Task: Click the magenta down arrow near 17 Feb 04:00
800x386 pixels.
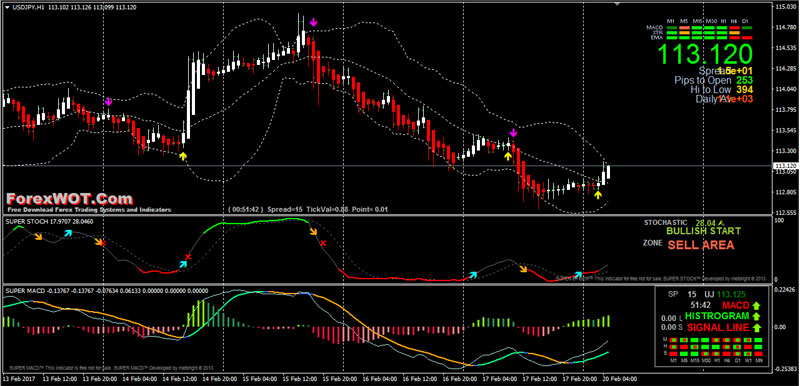Action: pyautogui.click(x=514, y=133)
